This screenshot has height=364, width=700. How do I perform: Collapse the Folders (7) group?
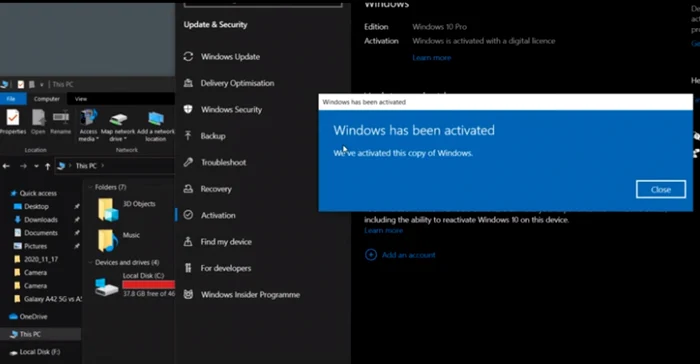[91, 187]
